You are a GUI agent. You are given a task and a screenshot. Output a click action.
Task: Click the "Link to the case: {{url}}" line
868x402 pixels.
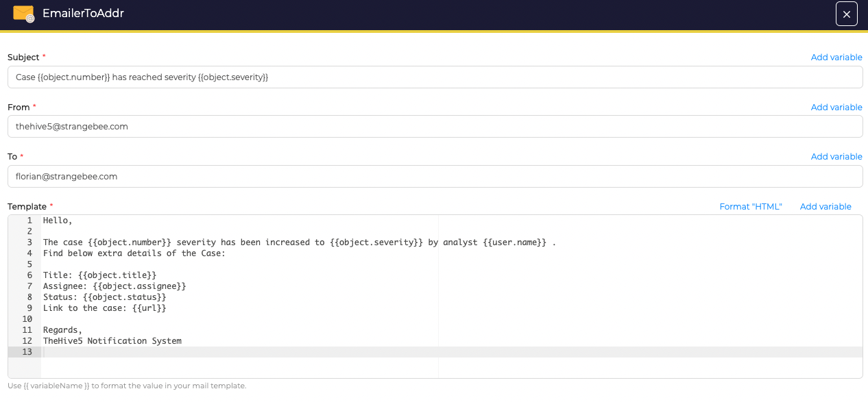pyautogui.click(x=104, y=308)
